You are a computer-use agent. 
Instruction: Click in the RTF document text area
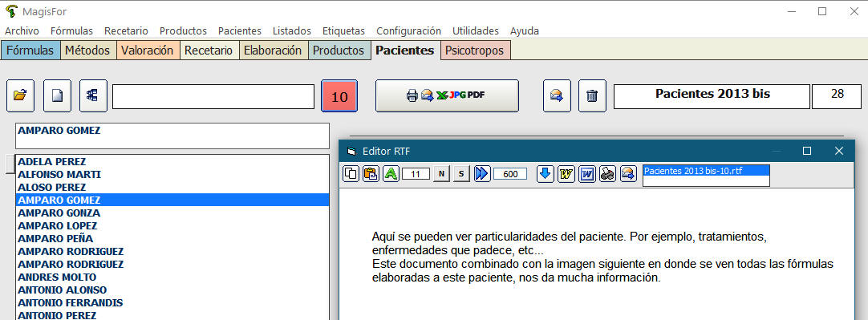click(597, 255)
